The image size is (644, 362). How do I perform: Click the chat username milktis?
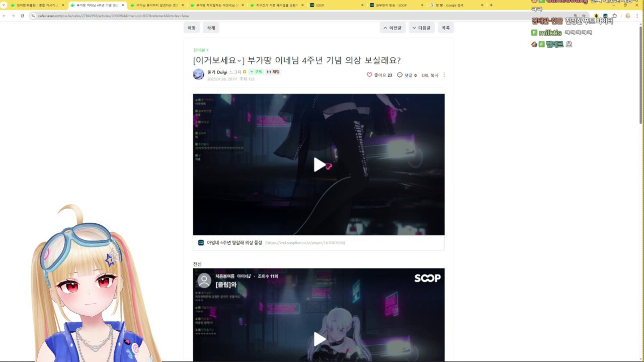[x=550, y=33]
